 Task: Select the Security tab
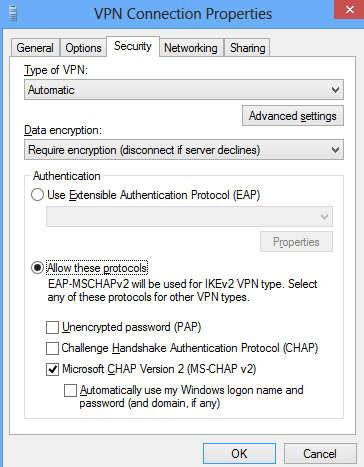pos(133,46)
